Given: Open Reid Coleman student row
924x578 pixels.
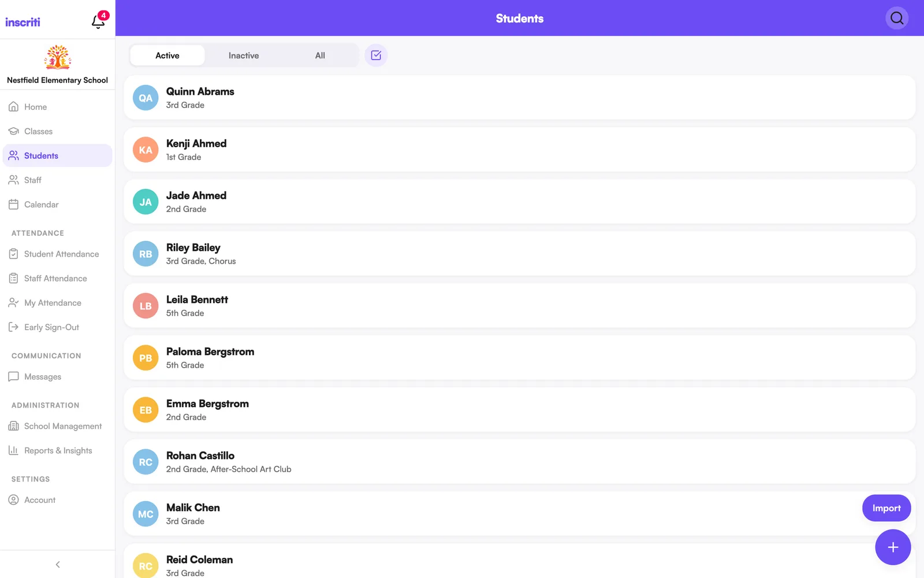Looking at the screenshot, I should [520, 561].
